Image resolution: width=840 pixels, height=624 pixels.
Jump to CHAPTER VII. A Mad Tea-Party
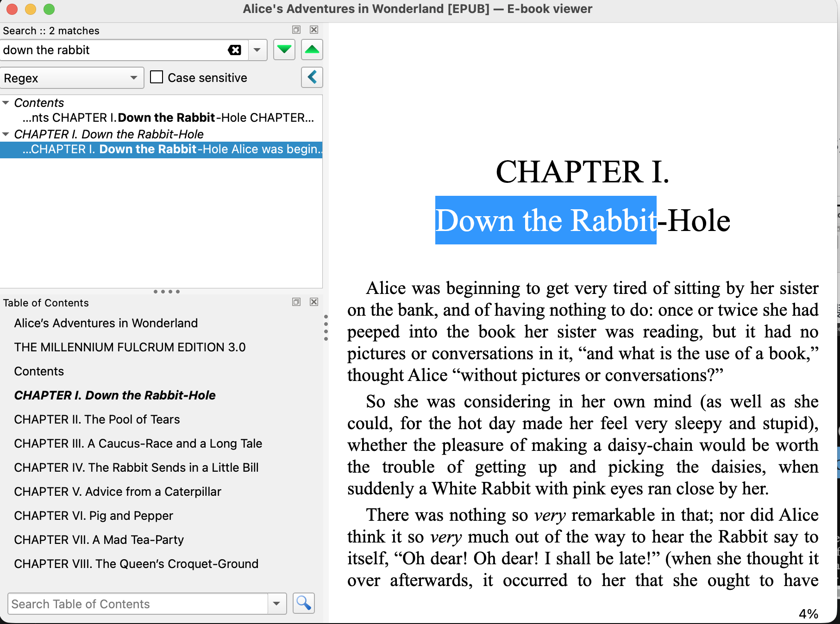pyautogui.click(x=99, y=540)
